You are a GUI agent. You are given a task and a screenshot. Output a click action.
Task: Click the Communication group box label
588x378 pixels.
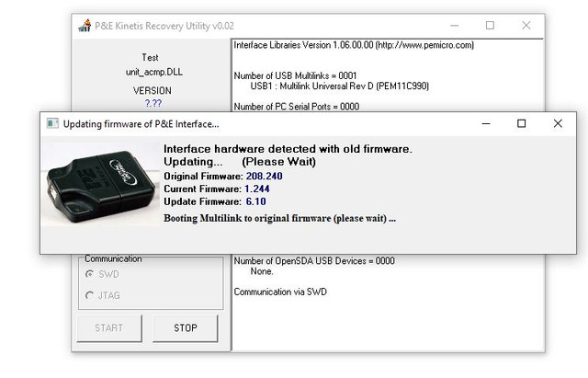[113, 258]
